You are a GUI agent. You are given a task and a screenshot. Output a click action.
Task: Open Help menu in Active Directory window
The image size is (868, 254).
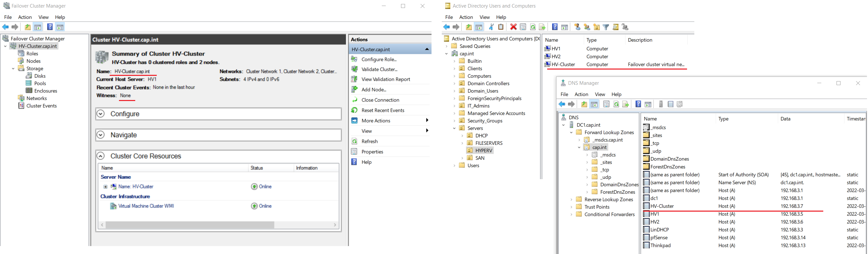tap(501, 17)
